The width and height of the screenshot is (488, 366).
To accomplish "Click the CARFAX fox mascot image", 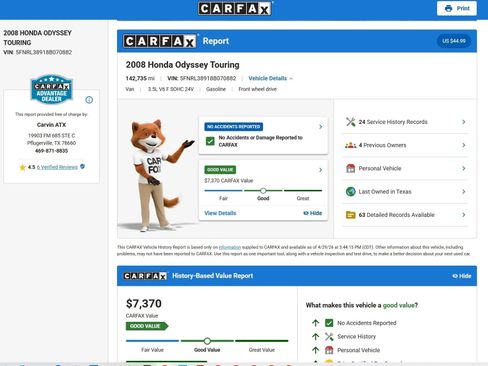I will 157,175.
